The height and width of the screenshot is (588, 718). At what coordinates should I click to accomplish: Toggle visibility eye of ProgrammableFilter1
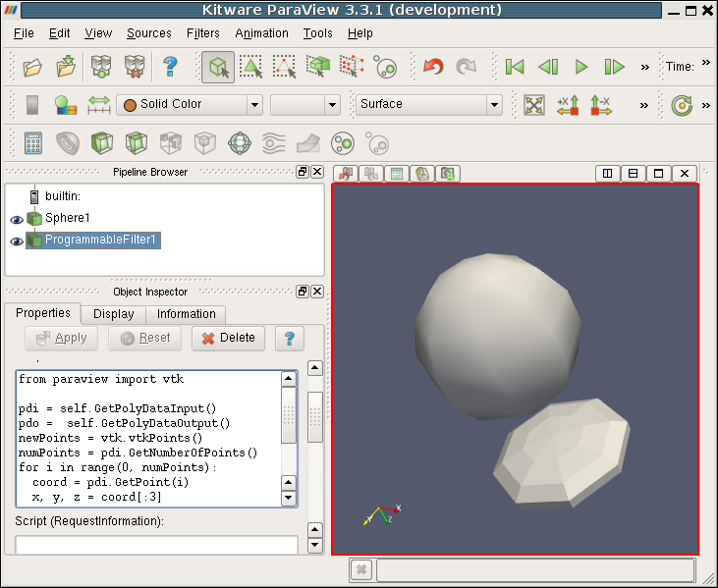tap(17, 241)
